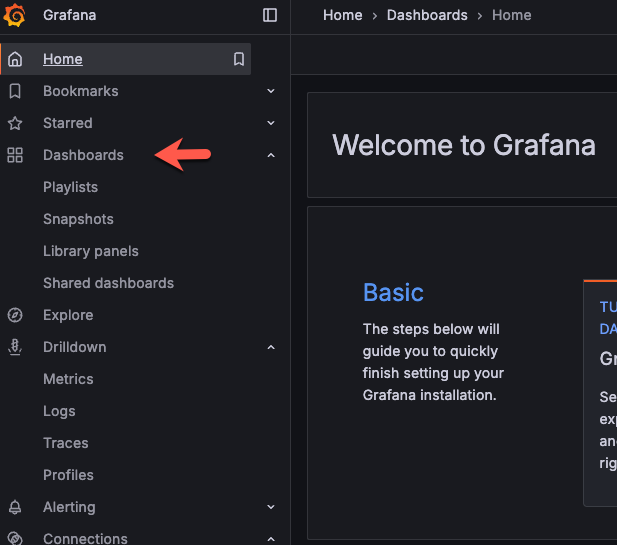Toggle the sidebar dock menu icon
The image size is (617, 545).
270,15
